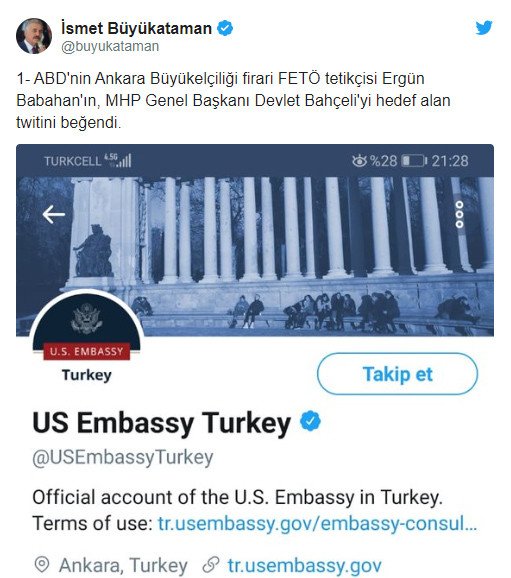The image size is (511, 578).
Task: Click the İsmet Büyükataman display name
Action: tap(136, 28)
